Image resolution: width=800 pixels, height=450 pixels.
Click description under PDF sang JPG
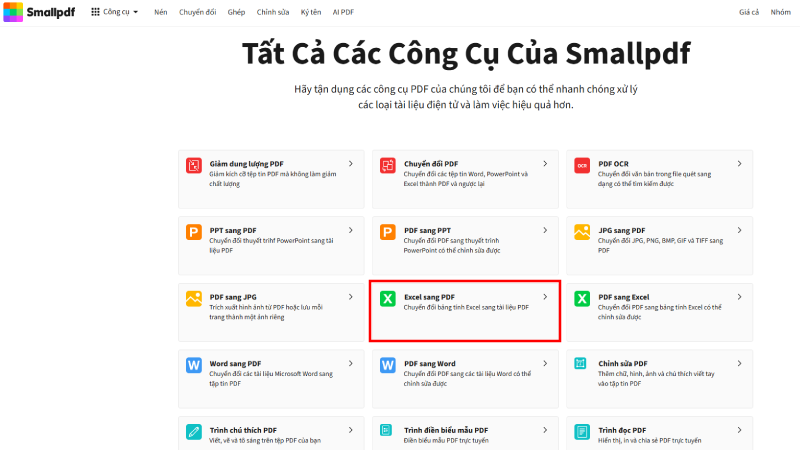tap(266, 312)
